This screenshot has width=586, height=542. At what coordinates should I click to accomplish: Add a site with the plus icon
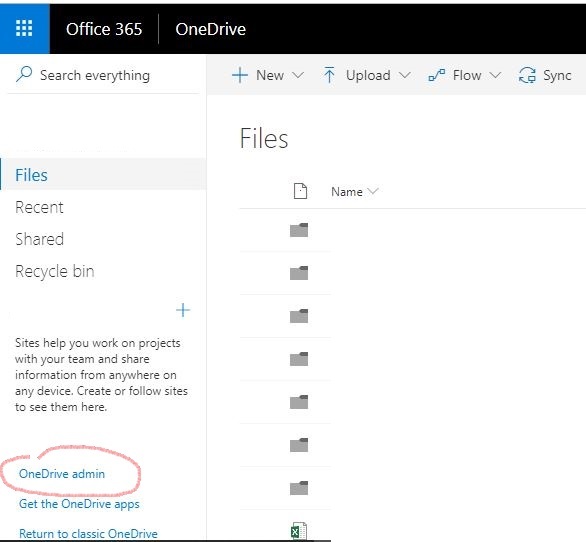pyautogui.click(x=183, y=310)
